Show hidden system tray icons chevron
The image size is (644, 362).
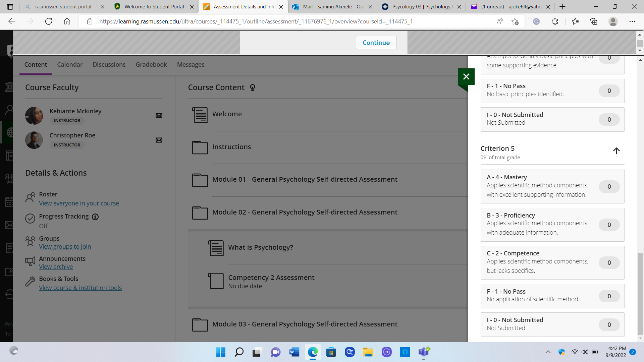[548, 352]
